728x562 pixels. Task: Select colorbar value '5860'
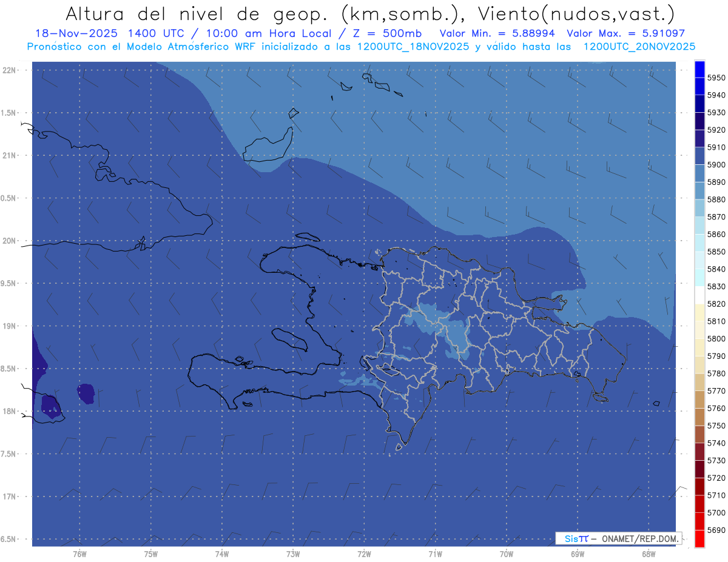pyautogui.click(x=717, y=234)
